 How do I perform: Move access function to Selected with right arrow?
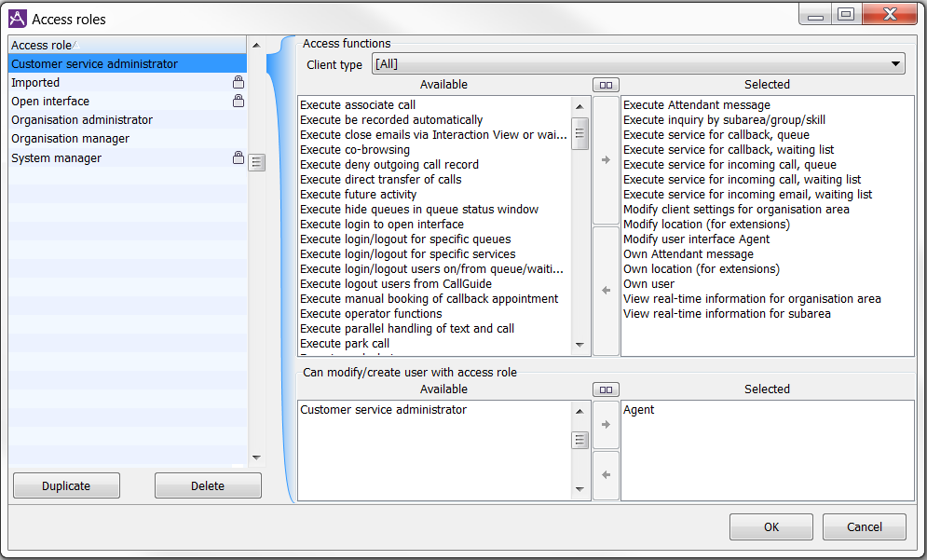click(x=606, y=160)
